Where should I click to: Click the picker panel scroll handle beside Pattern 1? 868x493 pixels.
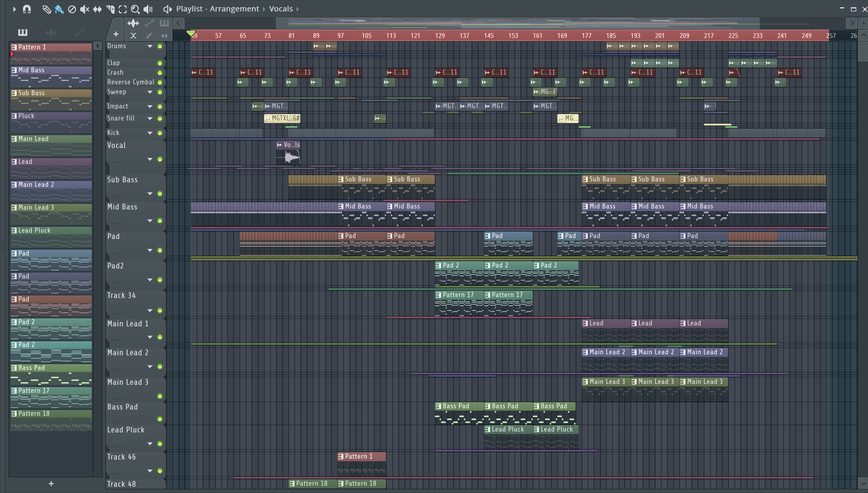click(97, 46)
